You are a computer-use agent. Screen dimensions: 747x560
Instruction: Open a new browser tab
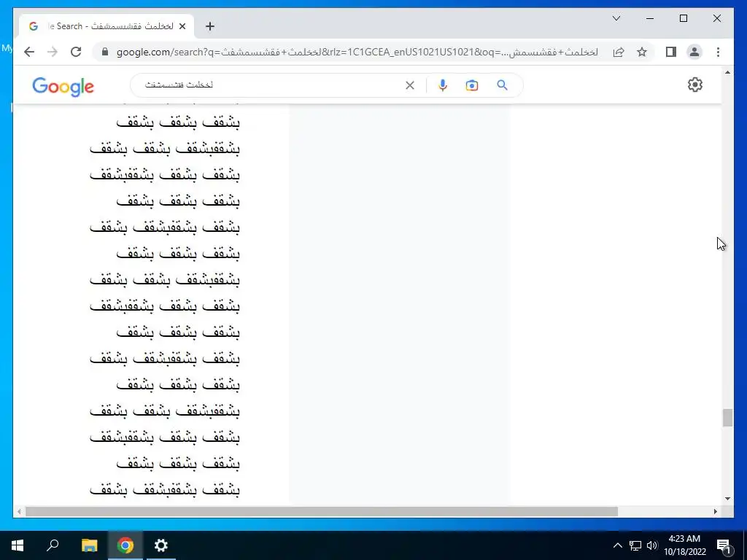[x=209, y=26]
